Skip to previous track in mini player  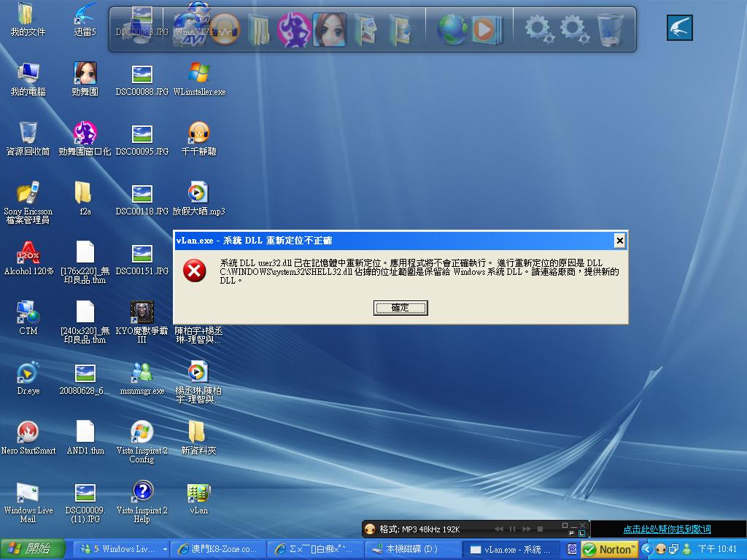pos(499,529)
